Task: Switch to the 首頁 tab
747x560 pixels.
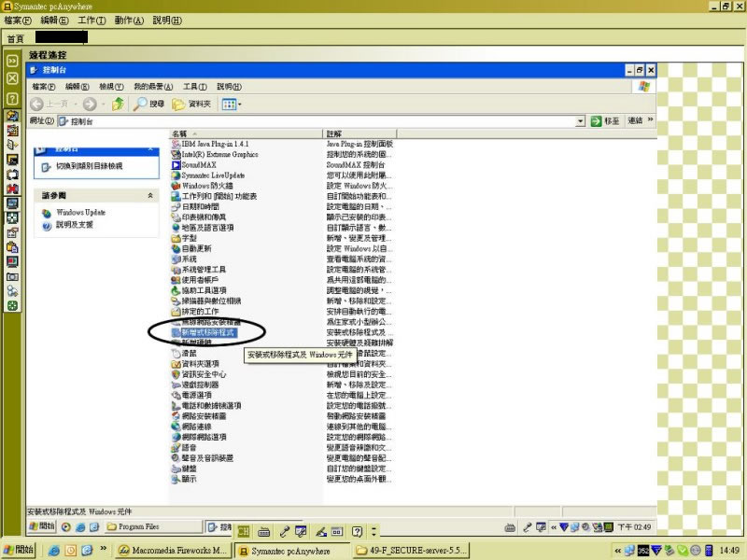Action: pos(15,38)
